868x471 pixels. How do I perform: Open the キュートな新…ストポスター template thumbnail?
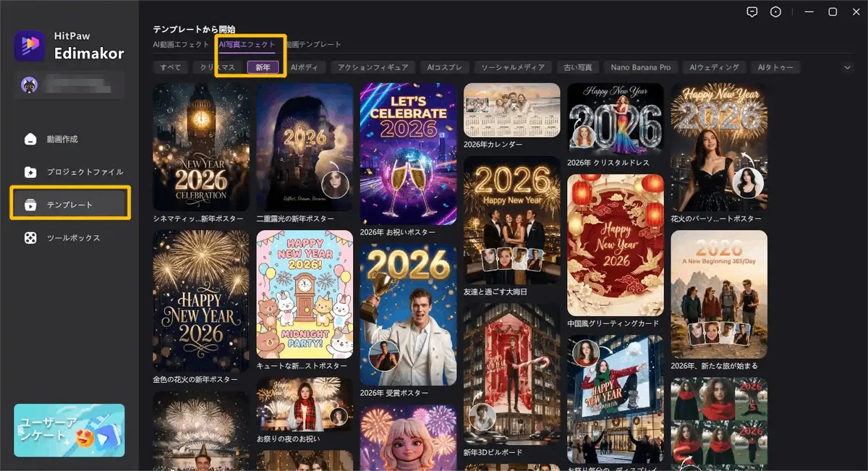(305, 294)
